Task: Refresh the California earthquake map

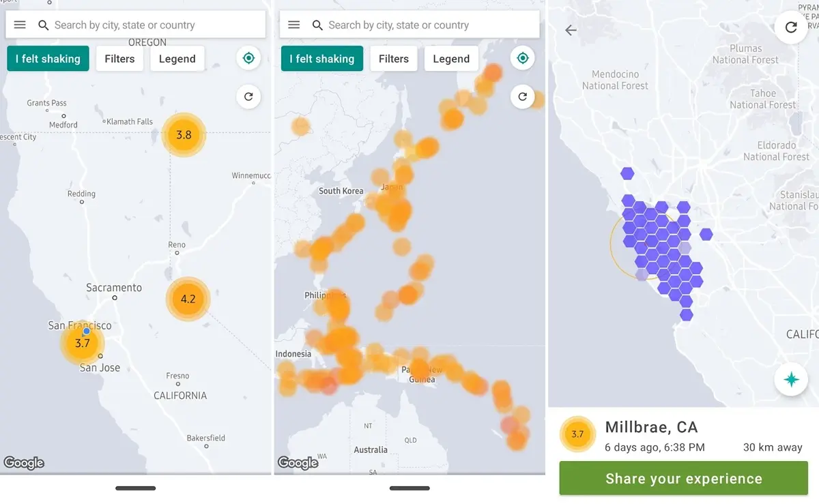Action: [248, 97]
